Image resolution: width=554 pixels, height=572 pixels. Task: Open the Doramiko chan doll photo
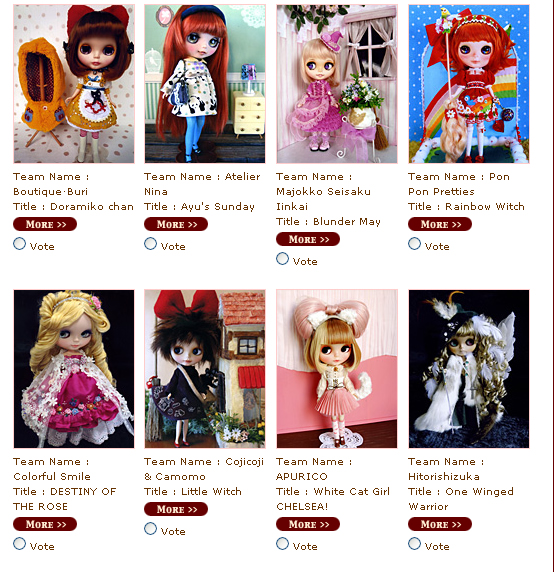pyautogui.click(x=74, y=84)
